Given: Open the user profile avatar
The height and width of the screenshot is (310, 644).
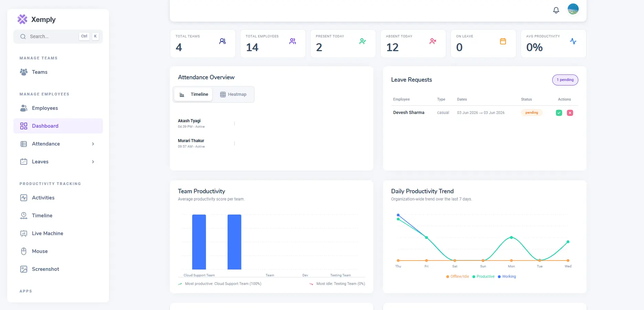Looking at the screenshot, I should point(573,9).
